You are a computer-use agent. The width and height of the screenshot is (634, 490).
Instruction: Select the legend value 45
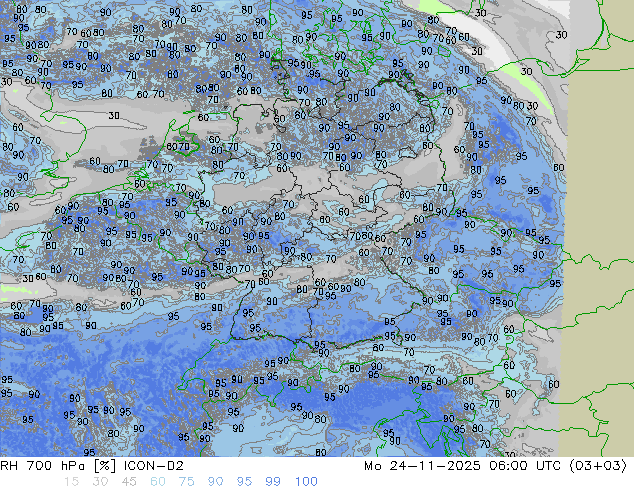click(129, 482)
